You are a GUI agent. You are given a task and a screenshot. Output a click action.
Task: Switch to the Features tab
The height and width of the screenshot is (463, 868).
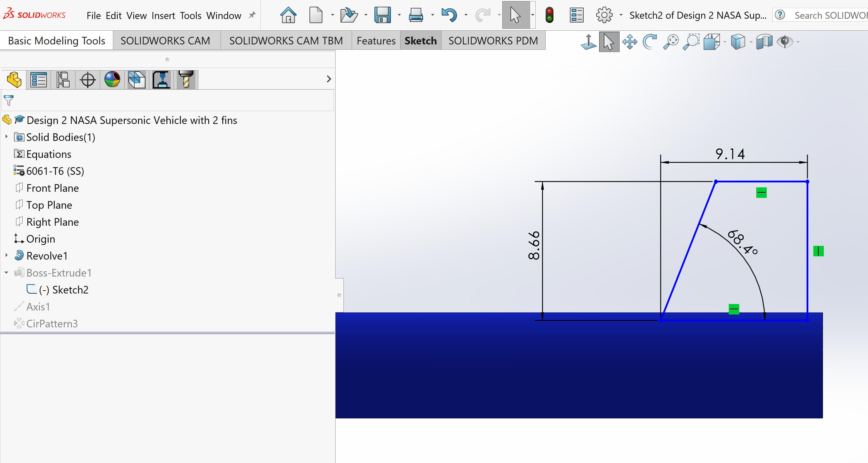(x=376, y=41)
